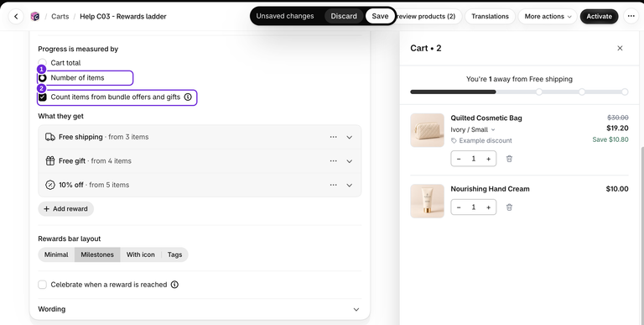Remove Nourishing Hand Cream from cart

(x=509, y=207)
